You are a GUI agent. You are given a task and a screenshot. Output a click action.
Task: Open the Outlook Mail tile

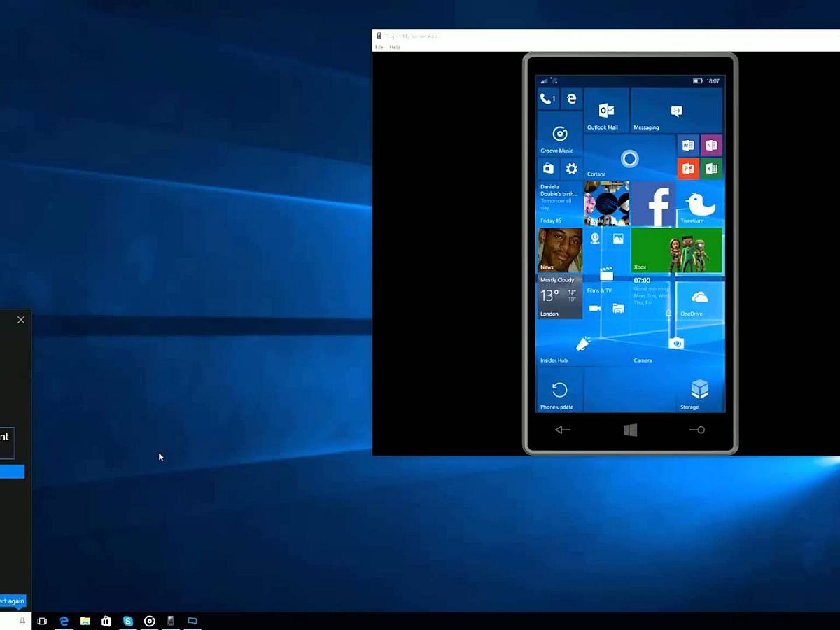click(x=606, y=111)
